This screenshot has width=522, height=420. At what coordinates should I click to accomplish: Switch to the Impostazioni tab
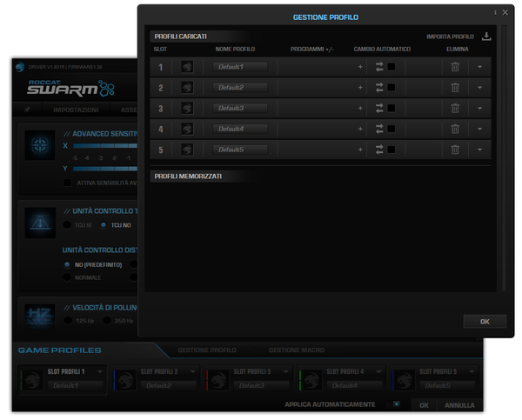(x=76, y=110)
